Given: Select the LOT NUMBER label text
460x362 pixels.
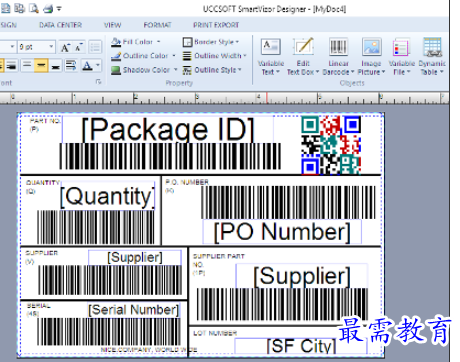Looking at the screenshot, I should [215, 333].
